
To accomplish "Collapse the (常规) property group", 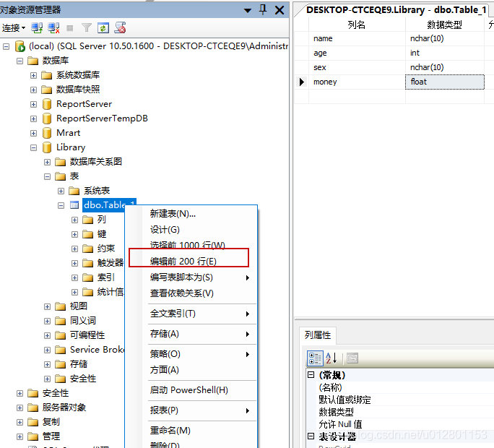I will [311, 375].
